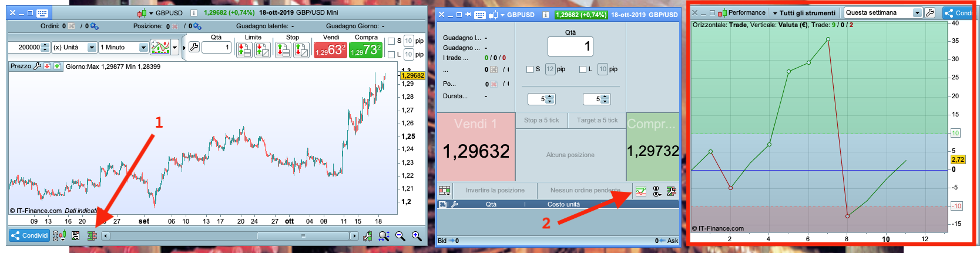This screenshot has height=253, width=980.
Task: Click the red down arrow beside Prezzo
Action: (48, 66)
